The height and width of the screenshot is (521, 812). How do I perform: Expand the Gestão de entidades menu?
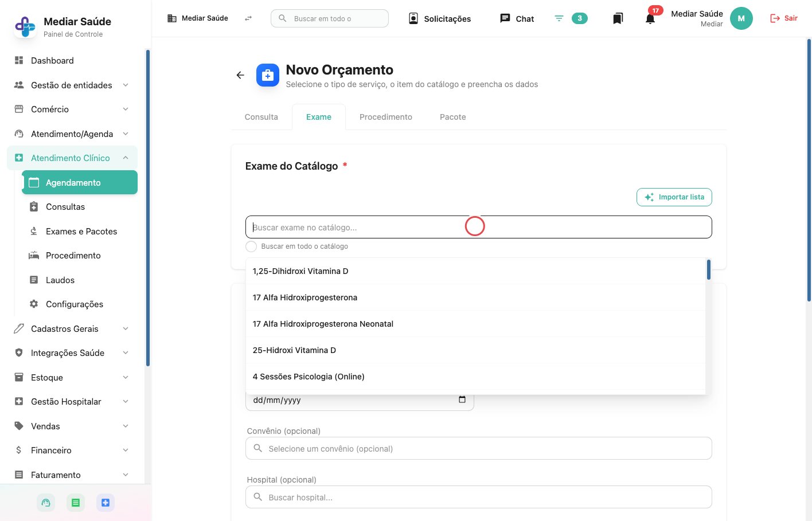[72, 85]
